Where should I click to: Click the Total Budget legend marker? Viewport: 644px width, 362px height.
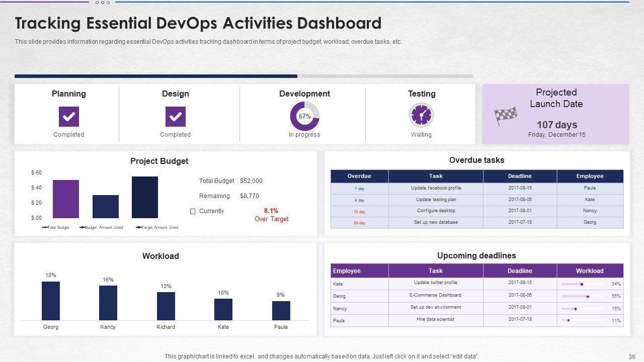coord(45,227)
